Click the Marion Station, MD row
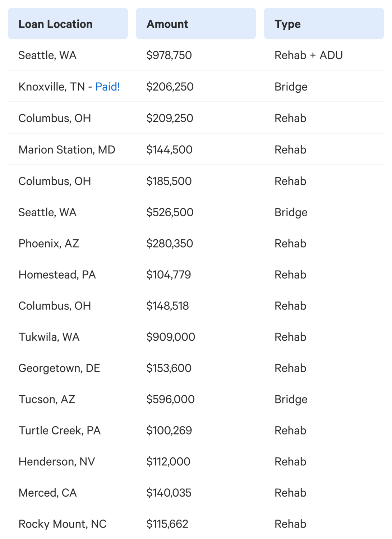 pos(196,149)
